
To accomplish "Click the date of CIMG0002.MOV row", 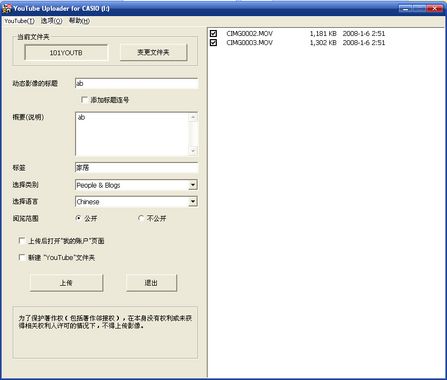I will tap(364, 33).
